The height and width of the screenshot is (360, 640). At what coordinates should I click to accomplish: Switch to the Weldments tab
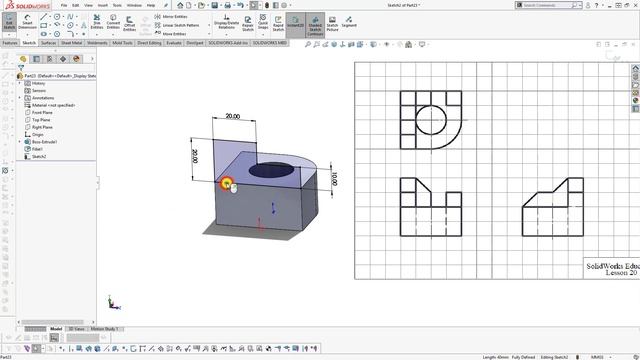(97, 43)
